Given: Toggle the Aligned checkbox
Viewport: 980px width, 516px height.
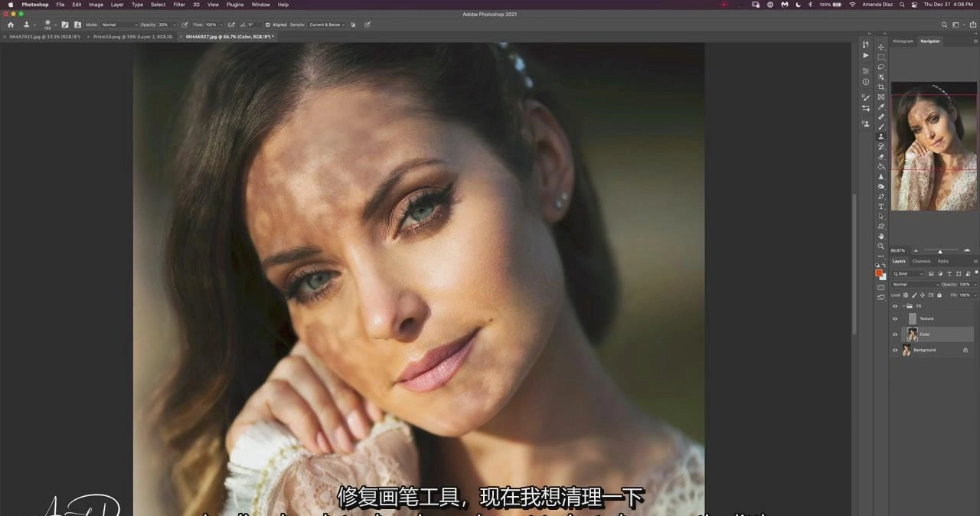Looking at the screenshot, I should 268,24.
